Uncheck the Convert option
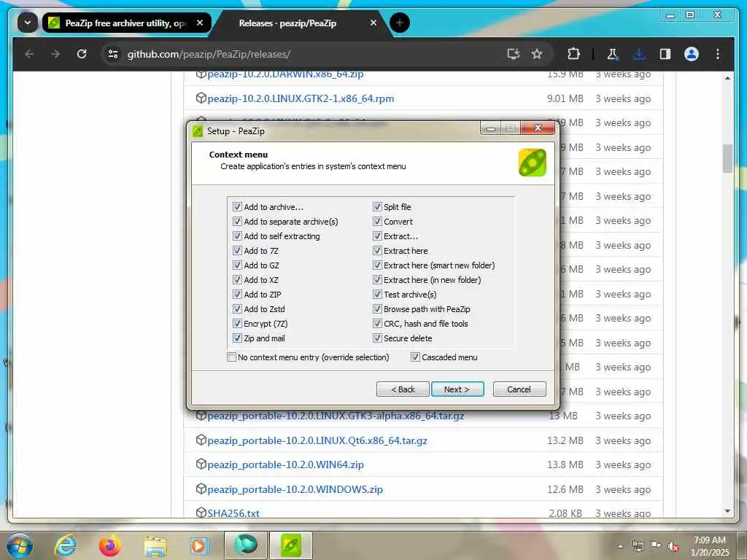This screenshot has width=747, height=560. [x=377, y=222]
